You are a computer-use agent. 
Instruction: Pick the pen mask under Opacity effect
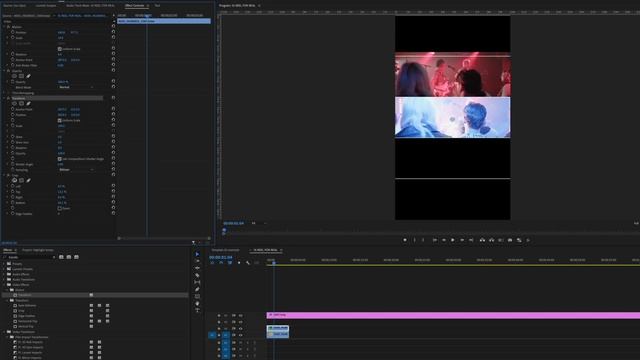pos(28,76)
